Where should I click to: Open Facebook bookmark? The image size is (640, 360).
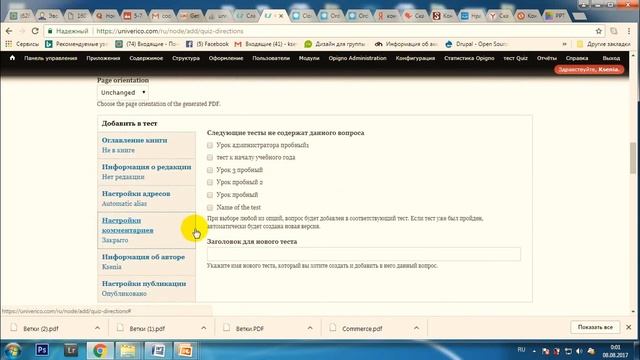(207, 44)
